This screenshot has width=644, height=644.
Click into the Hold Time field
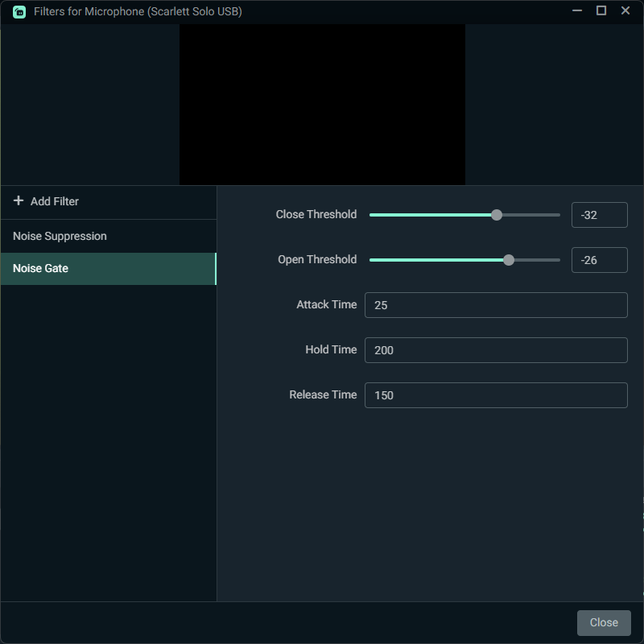click(x=495, y=350)
